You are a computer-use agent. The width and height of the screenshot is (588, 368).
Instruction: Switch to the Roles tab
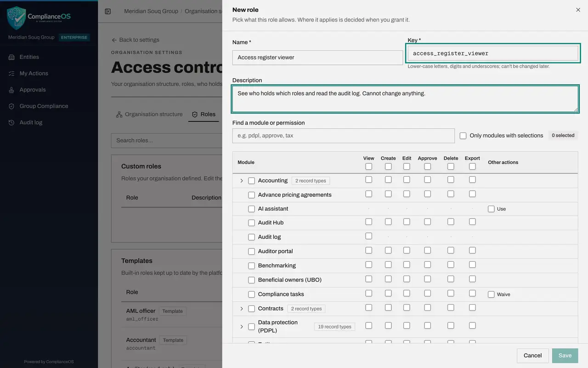tap(204, 115)
